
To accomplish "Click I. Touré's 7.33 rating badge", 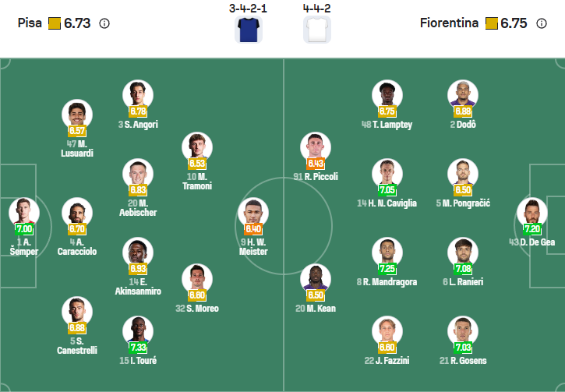I will point(138,346).
